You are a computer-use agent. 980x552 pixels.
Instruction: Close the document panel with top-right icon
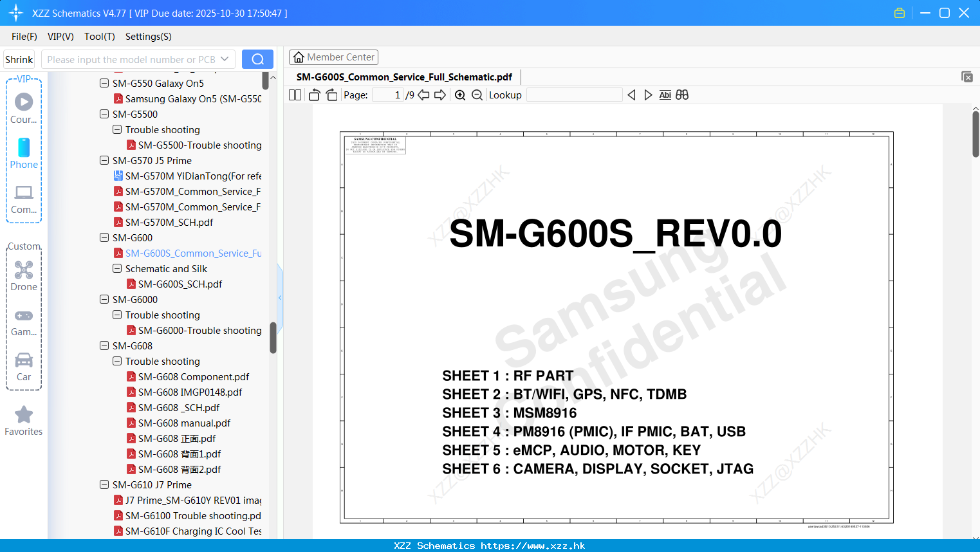tap(966, 77)
